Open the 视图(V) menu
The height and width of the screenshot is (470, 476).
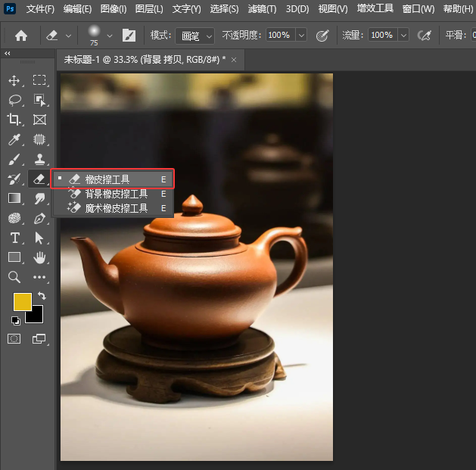333,9
